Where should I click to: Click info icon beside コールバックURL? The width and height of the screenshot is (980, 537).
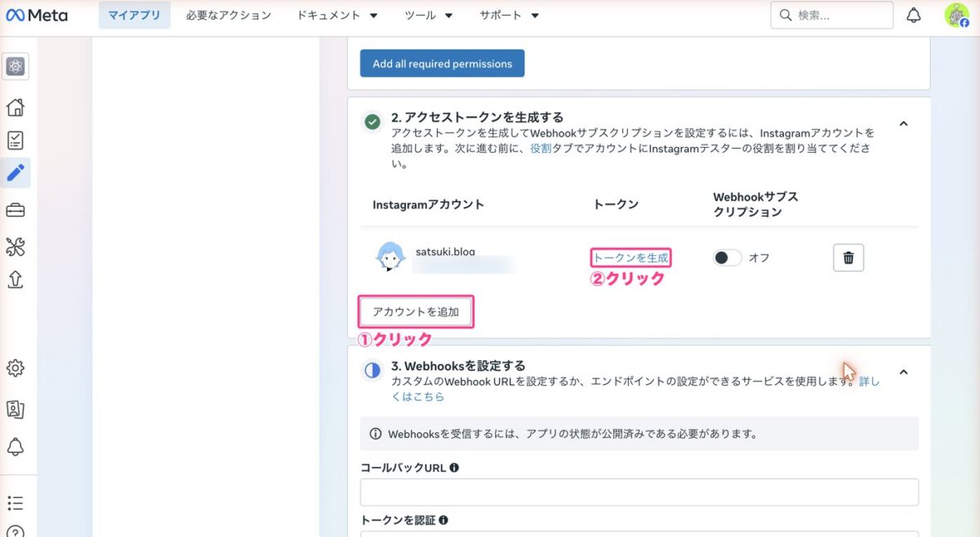(454, 468)
